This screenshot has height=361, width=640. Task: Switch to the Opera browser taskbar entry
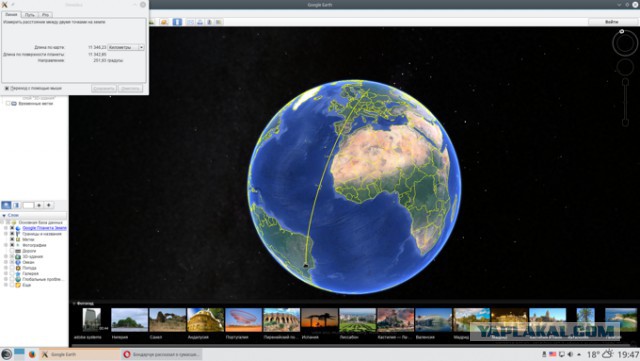[x=162, y=354]
